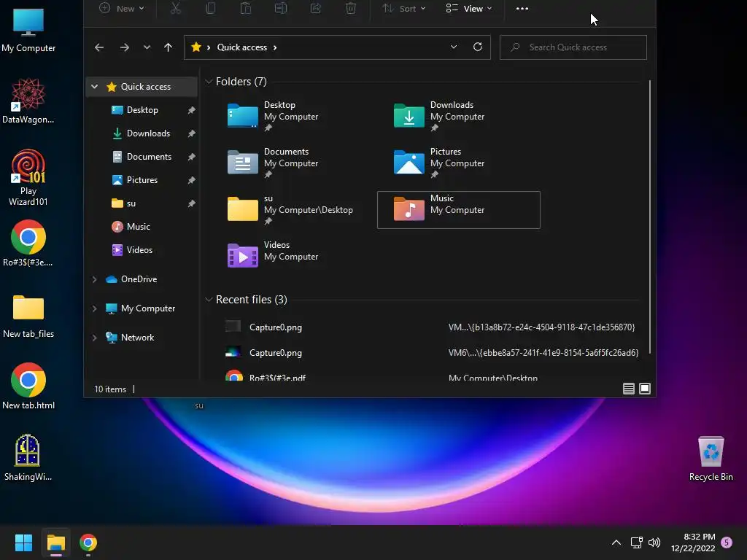Open the View dropdown menu
The width and height of the screenshot is (747, 560).
(469, 8)
